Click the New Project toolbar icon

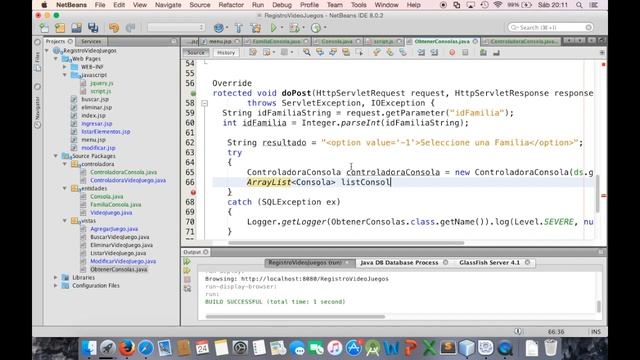(60, 28)
